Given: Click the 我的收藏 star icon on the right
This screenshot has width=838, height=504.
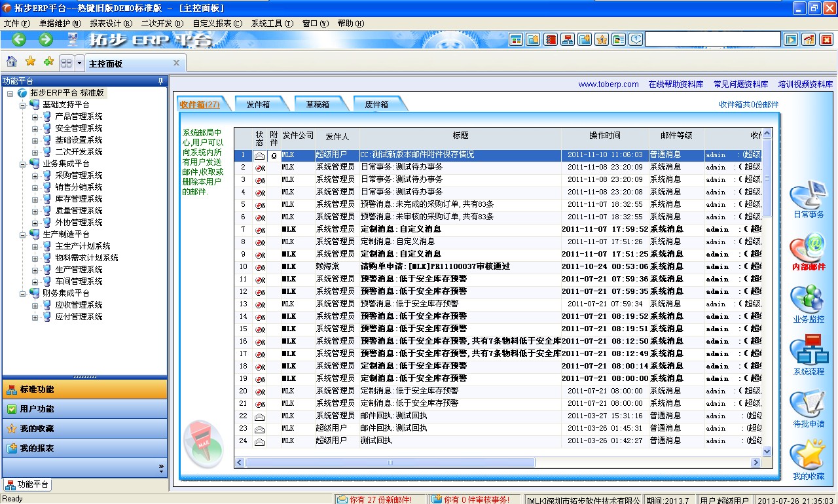Looking at the screenshot, I should click(x=808, y=457).
